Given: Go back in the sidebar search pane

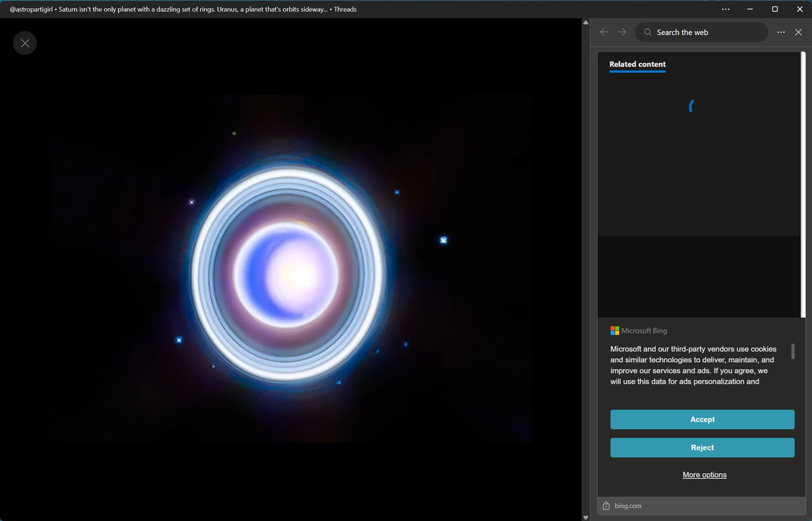Looking at the screenshot, I should [604, 32].
